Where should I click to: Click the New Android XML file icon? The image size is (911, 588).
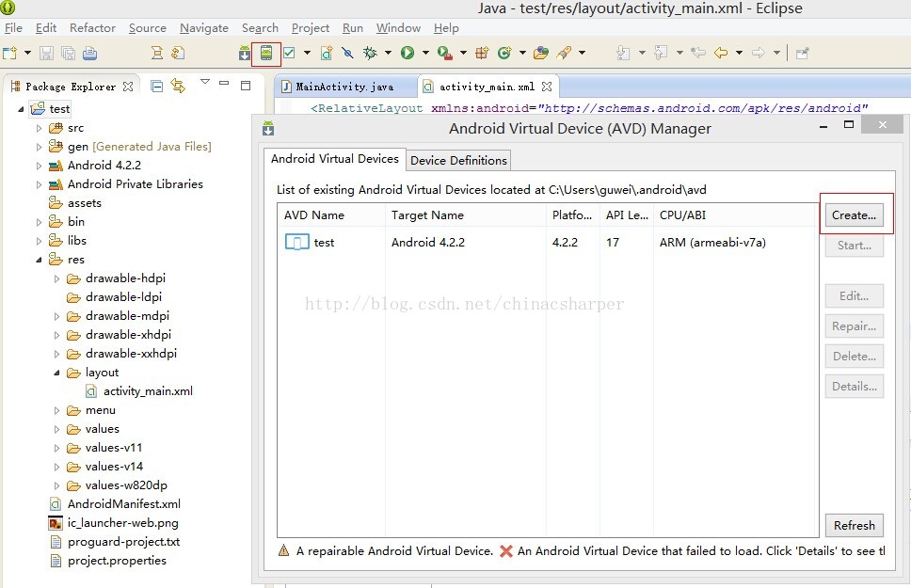(327, 53)
